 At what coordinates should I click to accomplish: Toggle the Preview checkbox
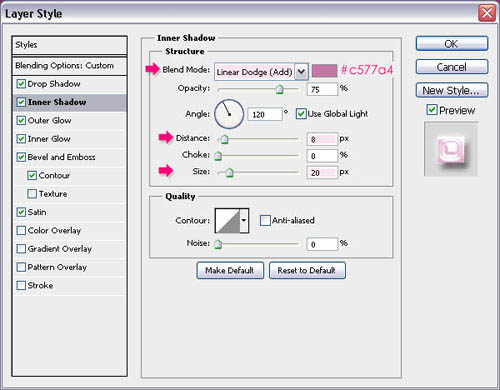(x=432, y=109)
